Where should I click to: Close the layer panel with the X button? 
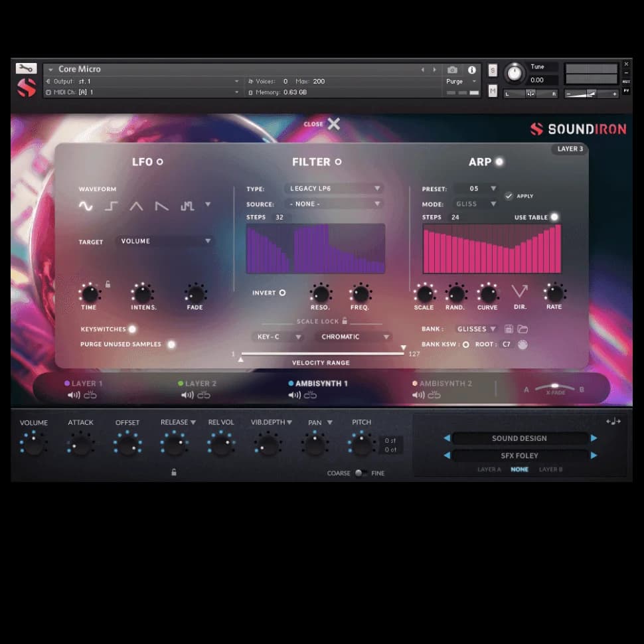(333, 124)
